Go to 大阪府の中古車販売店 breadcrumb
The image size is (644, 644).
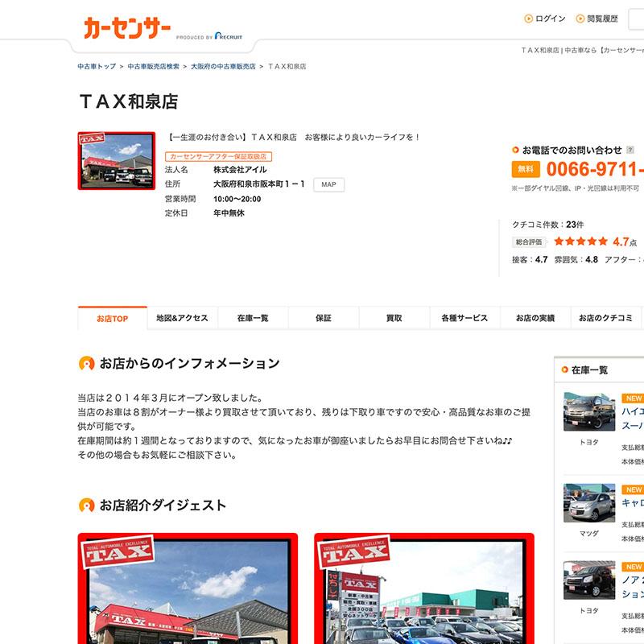223,66
